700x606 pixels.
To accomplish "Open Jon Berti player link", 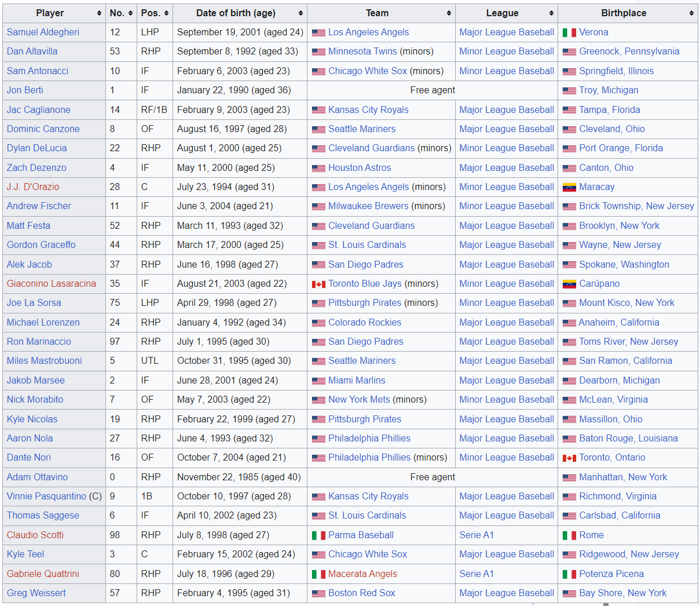I will [x=25, y=90].
